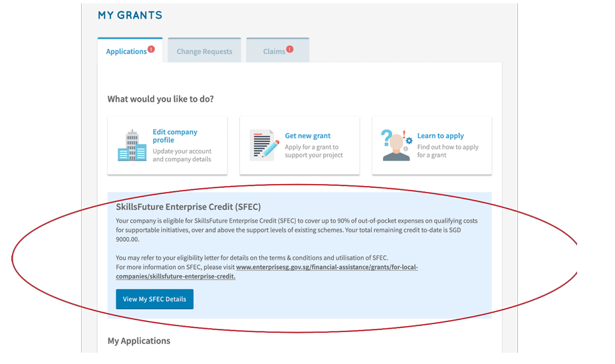
Task: Go to the Claims tab
Action: tap(273, 52)
